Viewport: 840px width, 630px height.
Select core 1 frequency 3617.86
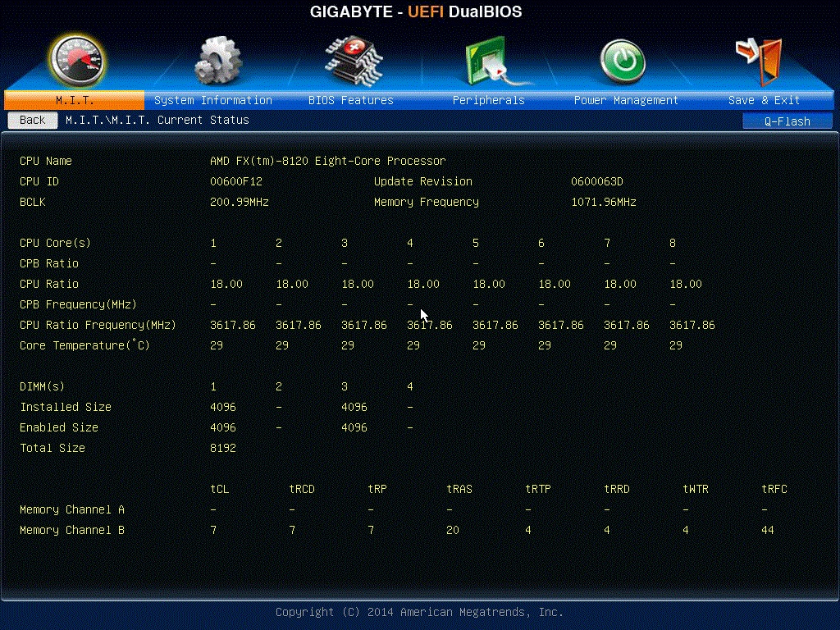(232, 325)
